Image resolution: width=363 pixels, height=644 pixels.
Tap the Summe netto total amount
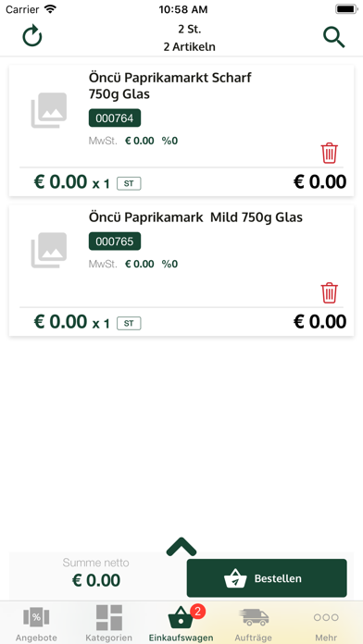tap(96, 580)
